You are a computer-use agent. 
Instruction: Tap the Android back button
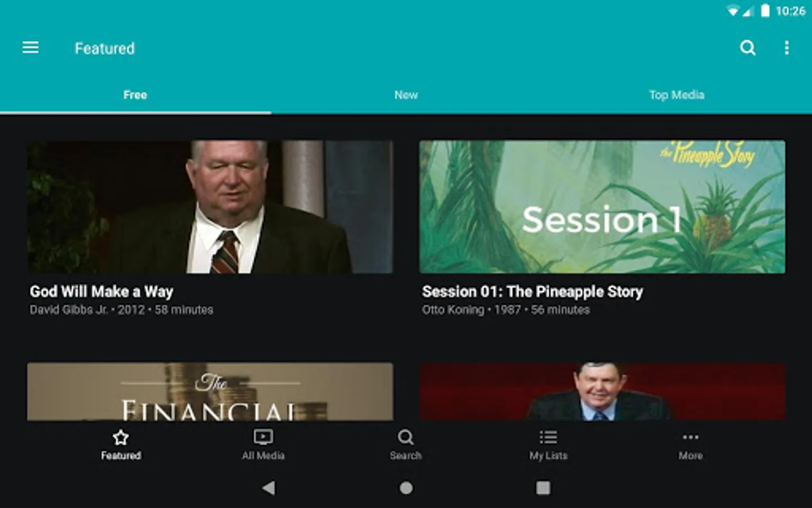[269, 488]
